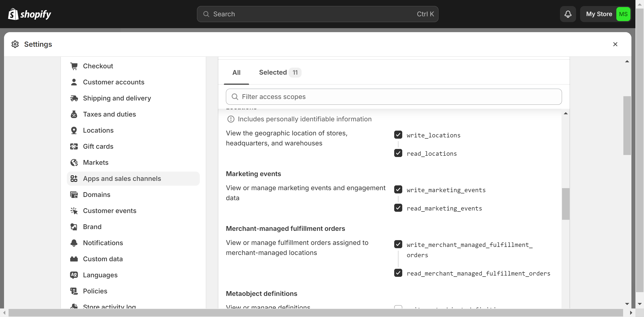Image resolution: width=644 pixels, height=317 pixels.
Task: Open Brand settings
Action: [133, 227]
